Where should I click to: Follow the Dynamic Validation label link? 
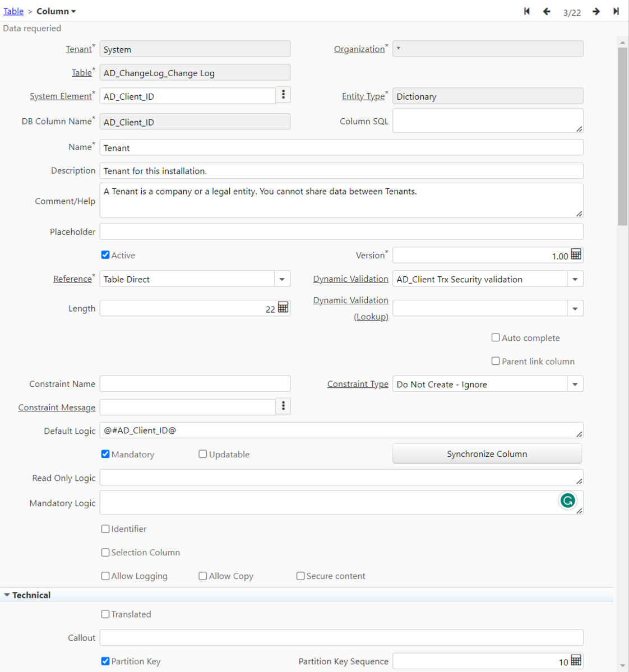coord(350,279)
